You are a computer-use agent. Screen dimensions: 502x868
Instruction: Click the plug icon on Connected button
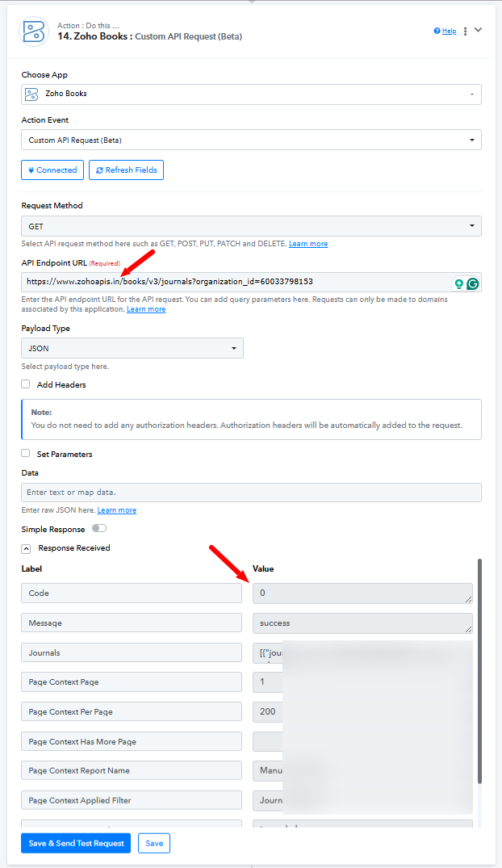[x=31, y=170]
